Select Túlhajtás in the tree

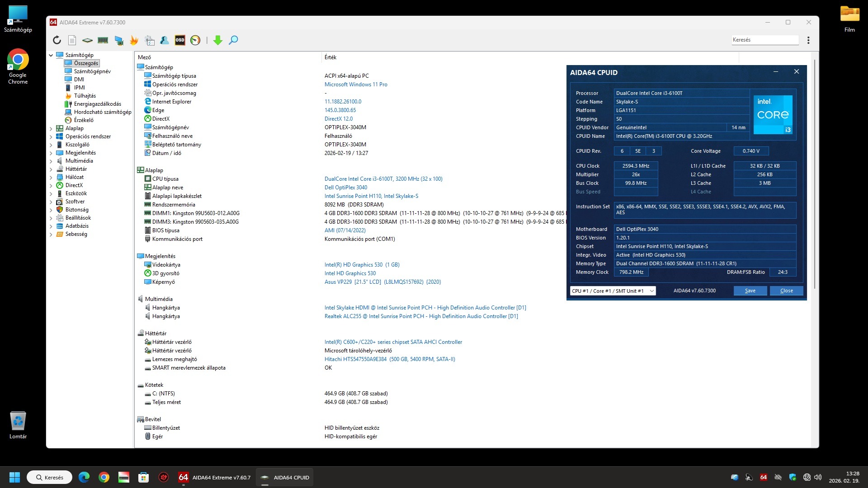pyautogui.click(x=85, y=96)
